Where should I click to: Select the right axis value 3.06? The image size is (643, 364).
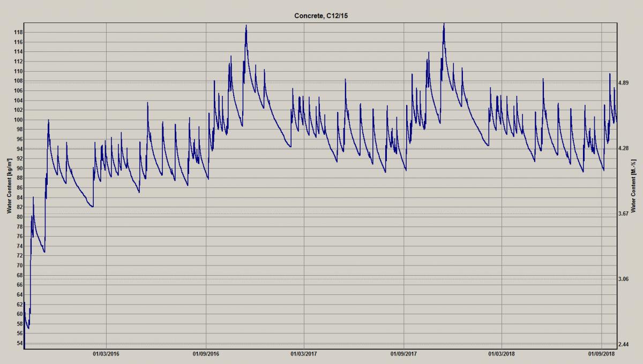pos(623,279)
